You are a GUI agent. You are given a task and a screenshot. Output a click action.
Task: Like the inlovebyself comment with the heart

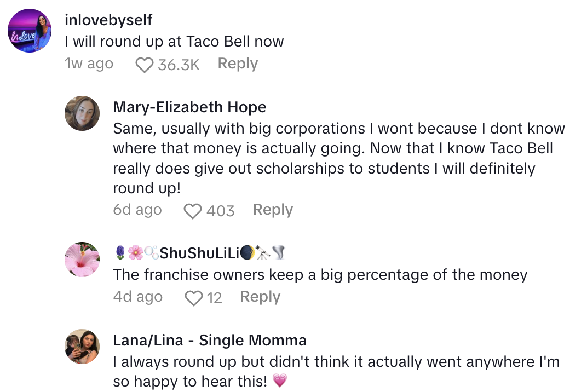tap(144, 65)
